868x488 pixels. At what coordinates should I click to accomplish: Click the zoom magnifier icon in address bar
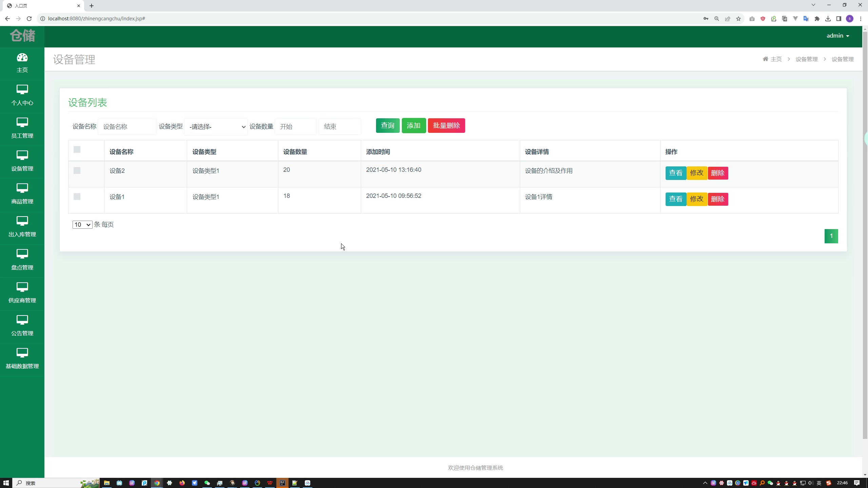click(x=717, y=19)
